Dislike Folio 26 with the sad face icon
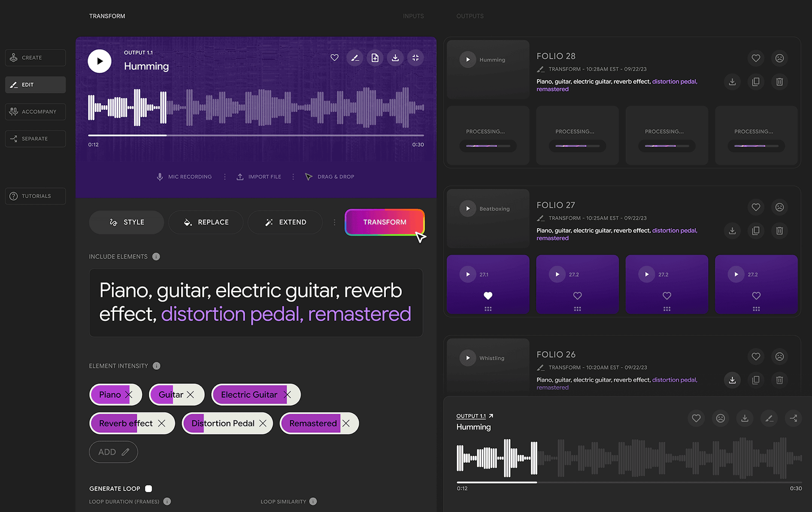The image size is (812, 512). 779,357
